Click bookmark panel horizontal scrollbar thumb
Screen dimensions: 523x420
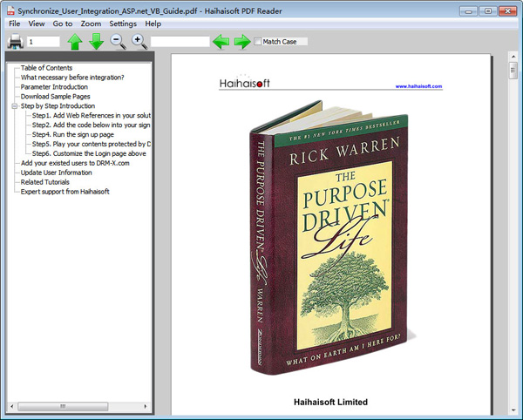tap(63, 406)
